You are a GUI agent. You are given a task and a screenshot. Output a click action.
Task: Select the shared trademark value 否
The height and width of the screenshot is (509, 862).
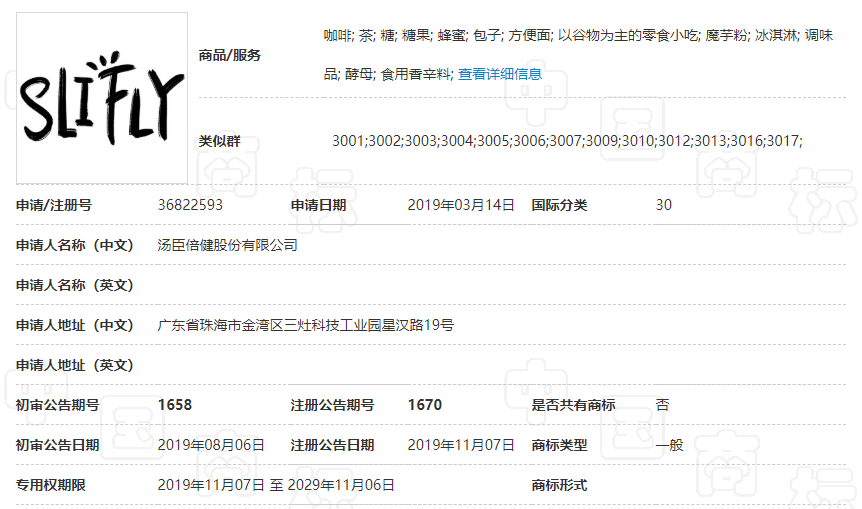coord(662,405)
